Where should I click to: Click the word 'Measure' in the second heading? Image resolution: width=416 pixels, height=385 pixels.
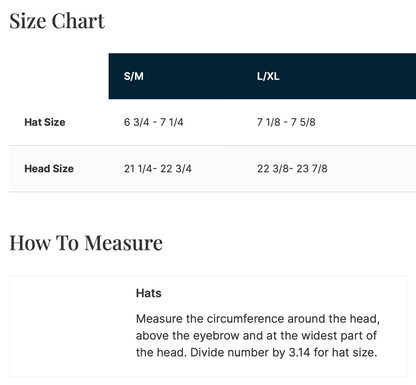pos(123,243)
